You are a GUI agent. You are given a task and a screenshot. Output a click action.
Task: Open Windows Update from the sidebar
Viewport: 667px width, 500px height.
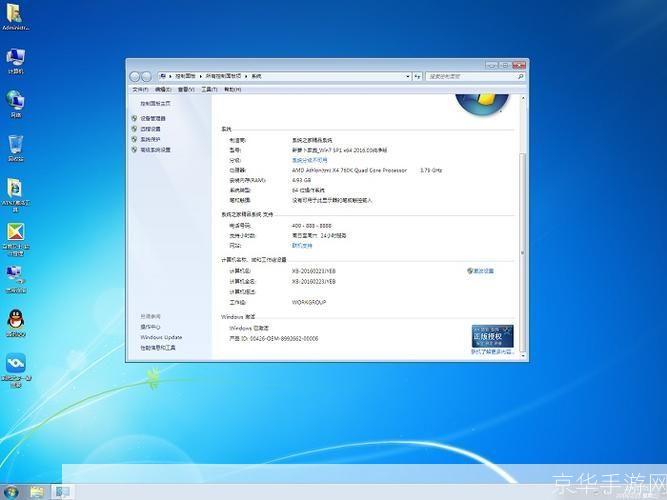pos(161,337)
